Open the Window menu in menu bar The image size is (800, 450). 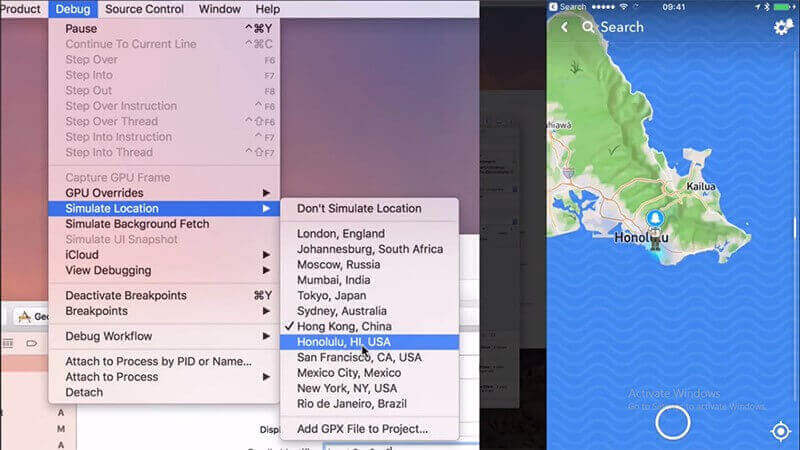tap(219, 9)
